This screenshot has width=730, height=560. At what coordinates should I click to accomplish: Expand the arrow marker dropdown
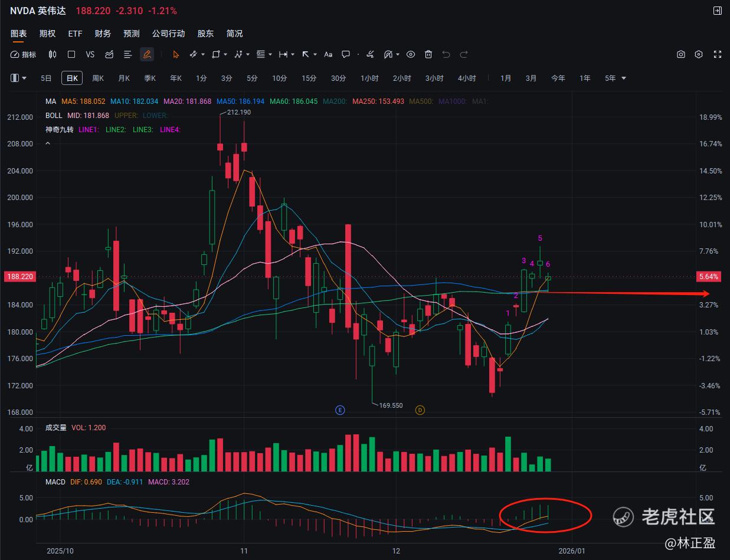click(315, 54)
